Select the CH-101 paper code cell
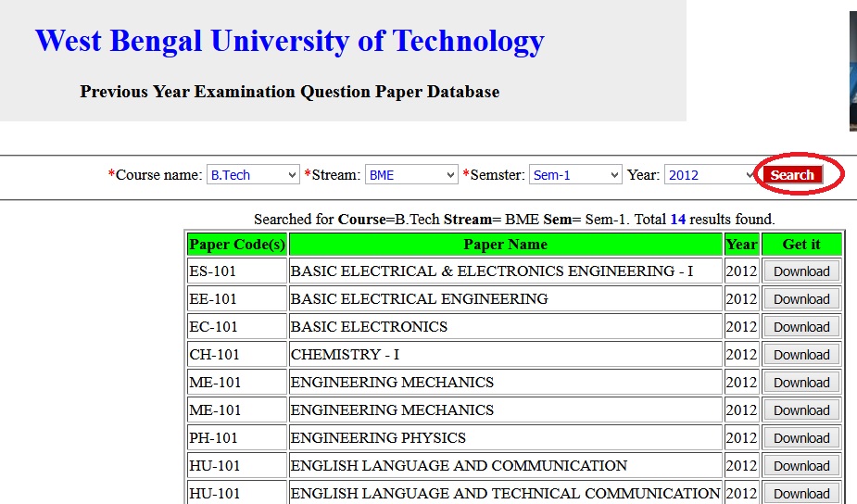This screenshot has width=857, height=504. (236, 355)
